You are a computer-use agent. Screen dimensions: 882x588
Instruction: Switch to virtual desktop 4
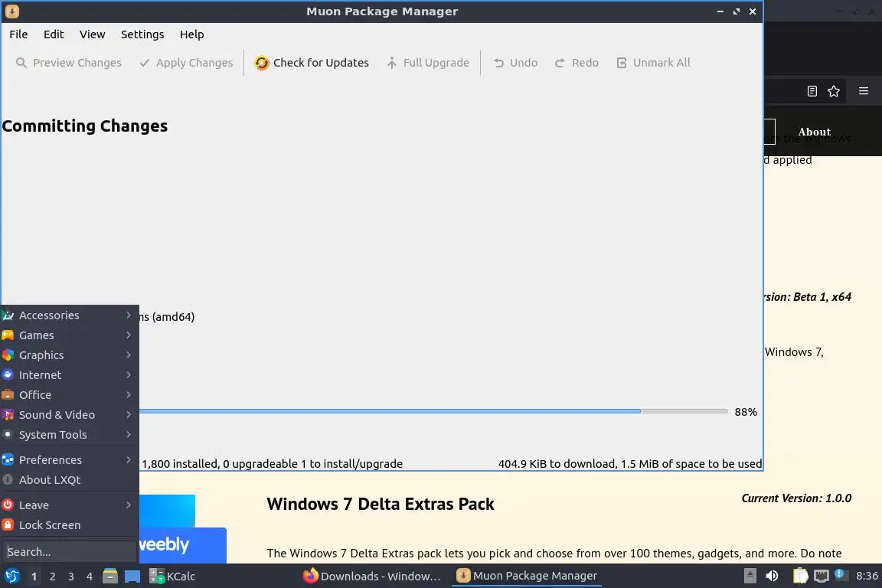(90, 577)
